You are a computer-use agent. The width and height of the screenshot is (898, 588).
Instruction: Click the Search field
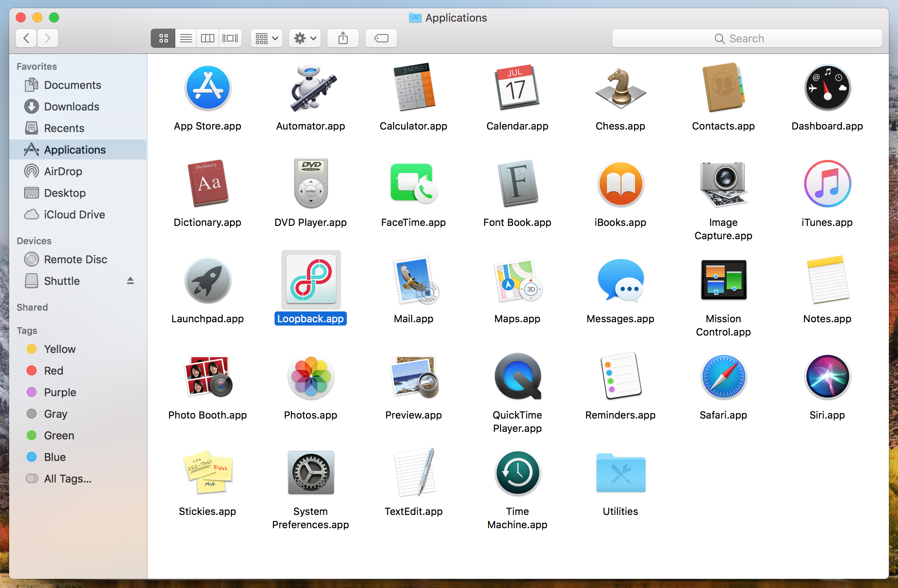(x=747, y=38)
